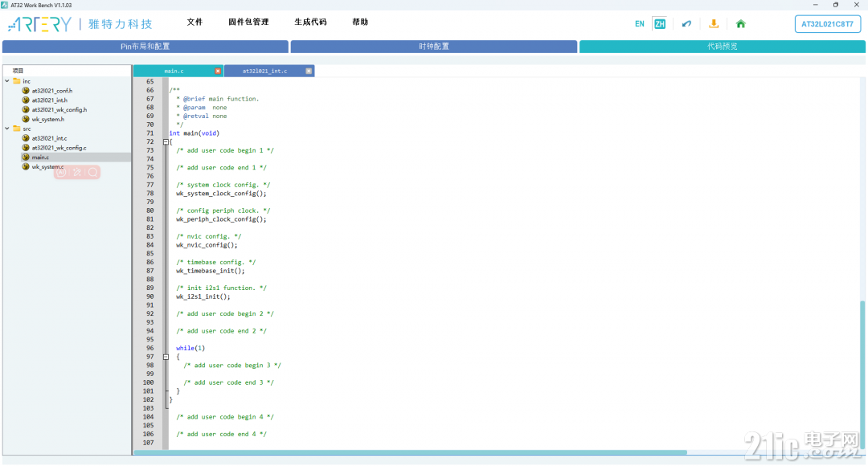Click the AT32L021C8T7 chip button
This screenshot has height=466, width=868.
pyautogui.click(x=828, y=24)
